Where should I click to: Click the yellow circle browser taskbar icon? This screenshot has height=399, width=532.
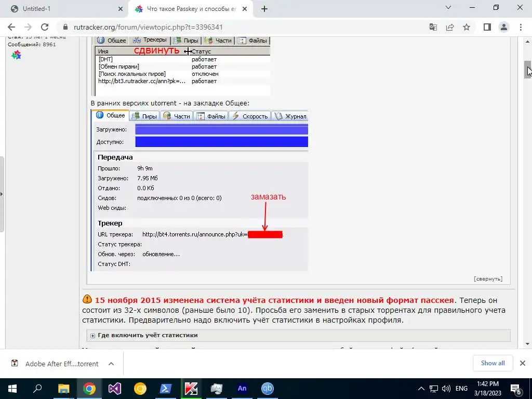[x=140, y=389]
